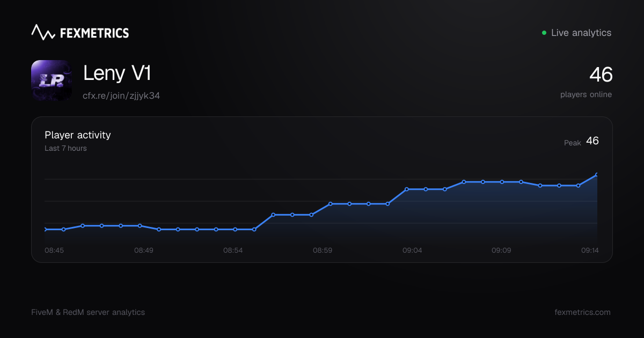Select the Last 7 hours subtitle
The height and width of the screenshot is (338, 644).
coord(65,148)
